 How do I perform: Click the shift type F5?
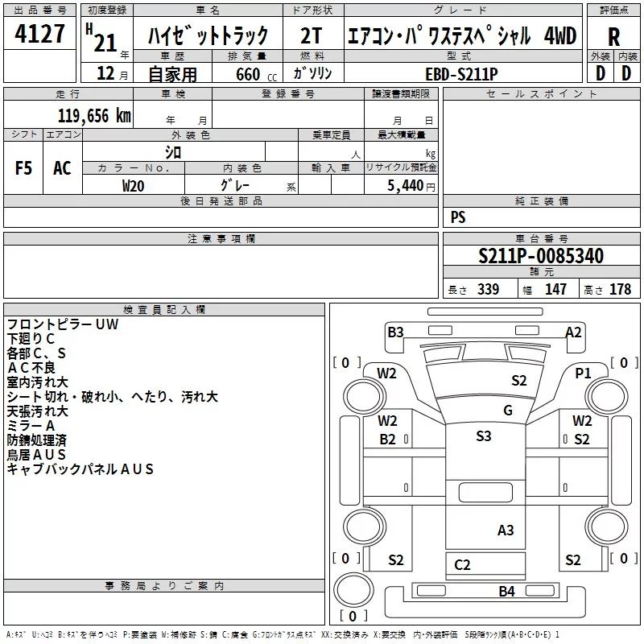point(23,168)
